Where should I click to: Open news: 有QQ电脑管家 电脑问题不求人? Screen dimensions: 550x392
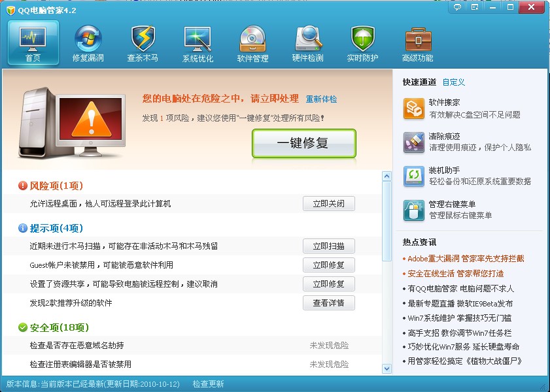coord(460,289)
